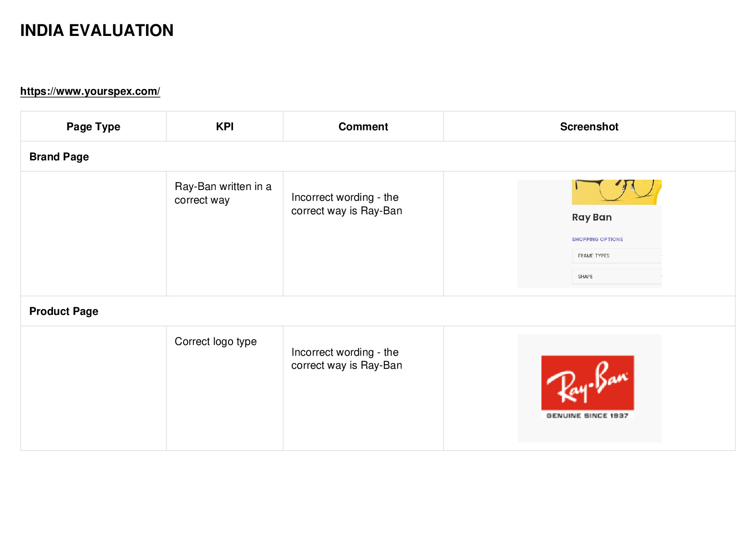Click the Ray Ban title in screenshot
The image size is (756, 535).
pyautogui.click(x=592, y=217)
